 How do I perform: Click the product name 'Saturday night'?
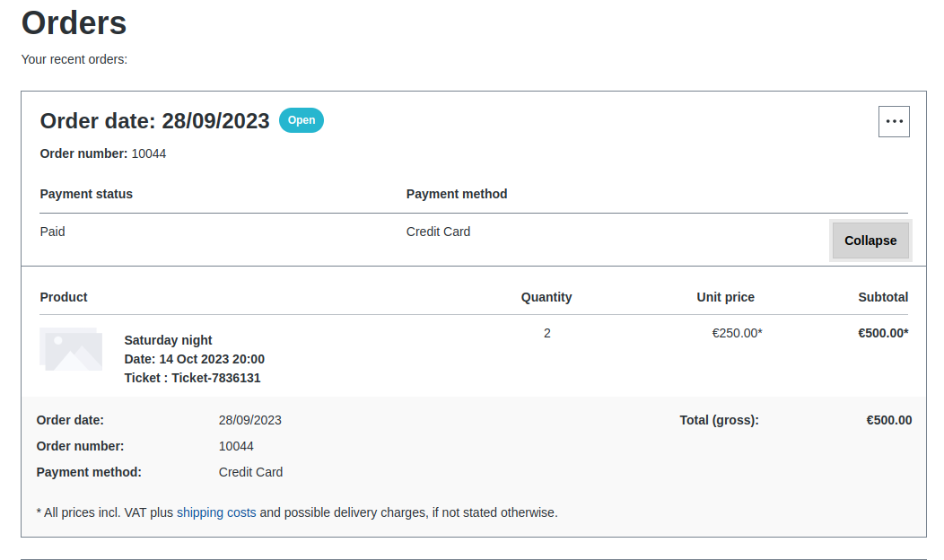[168, 340]
